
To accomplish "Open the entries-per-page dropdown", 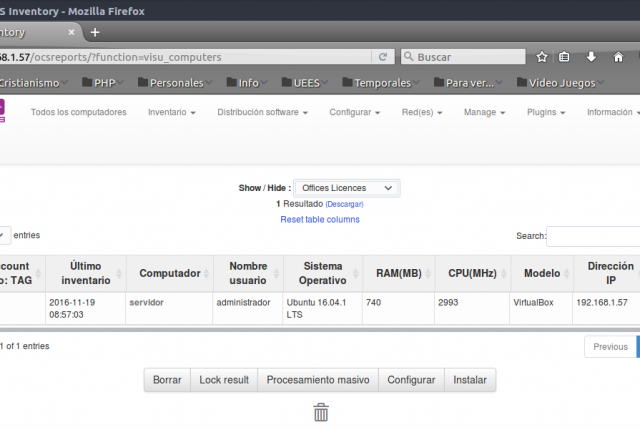I will tap(5, 235).
